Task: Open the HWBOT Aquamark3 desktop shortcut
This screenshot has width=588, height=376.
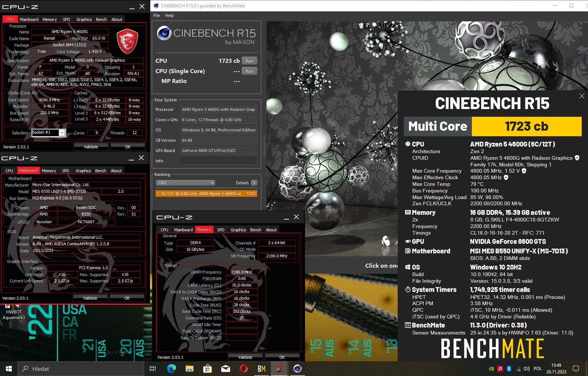Action: [x=14, y=311]
